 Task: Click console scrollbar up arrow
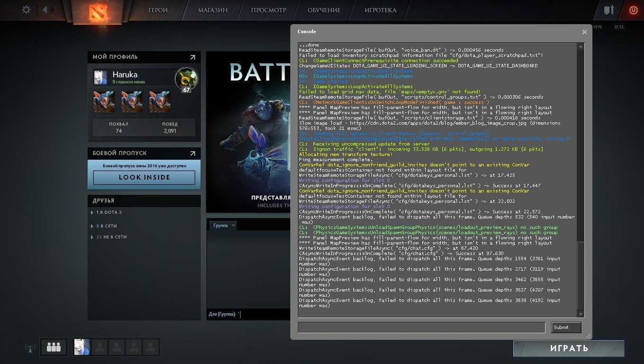coord(581,46)
